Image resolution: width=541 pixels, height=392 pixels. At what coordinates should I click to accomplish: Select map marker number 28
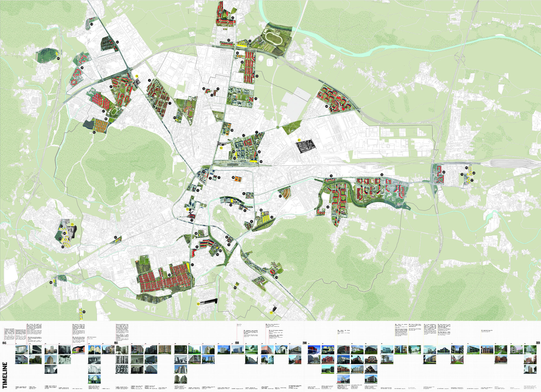[82, 68]
